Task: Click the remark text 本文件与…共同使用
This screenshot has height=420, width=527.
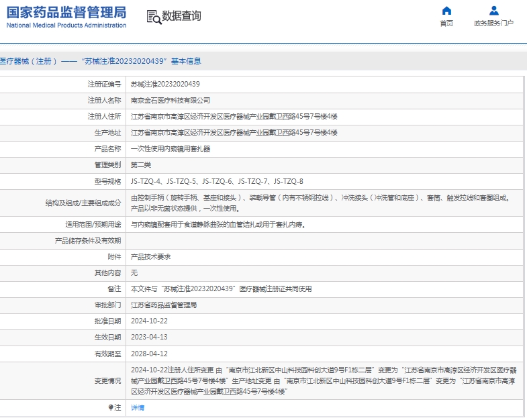Action: pos(221,289)
